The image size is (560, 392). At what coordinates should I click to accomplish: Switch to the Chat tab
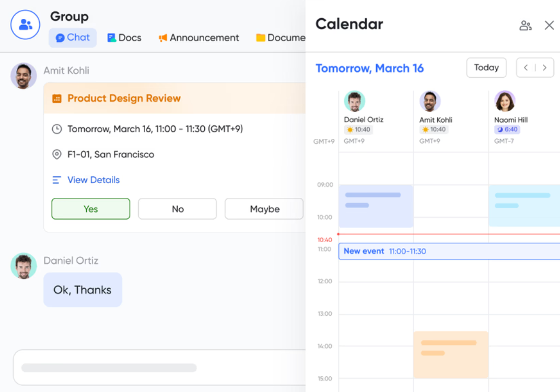[73, 38]
